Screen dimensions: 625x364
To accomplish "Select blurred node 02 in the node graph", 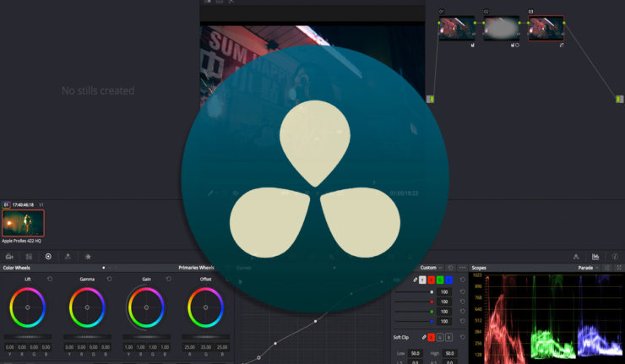I will coord(502,28).
